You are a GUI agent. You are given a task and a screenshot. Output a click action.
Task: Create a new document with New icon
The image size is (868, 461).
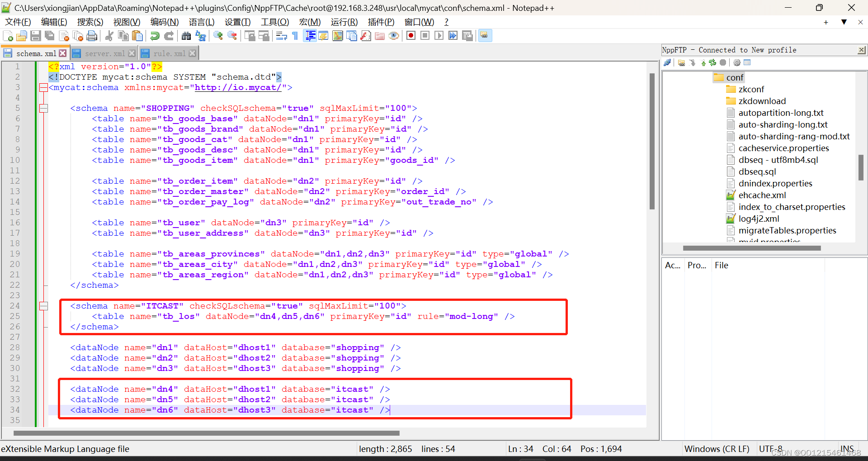click(x=8, y=36)
